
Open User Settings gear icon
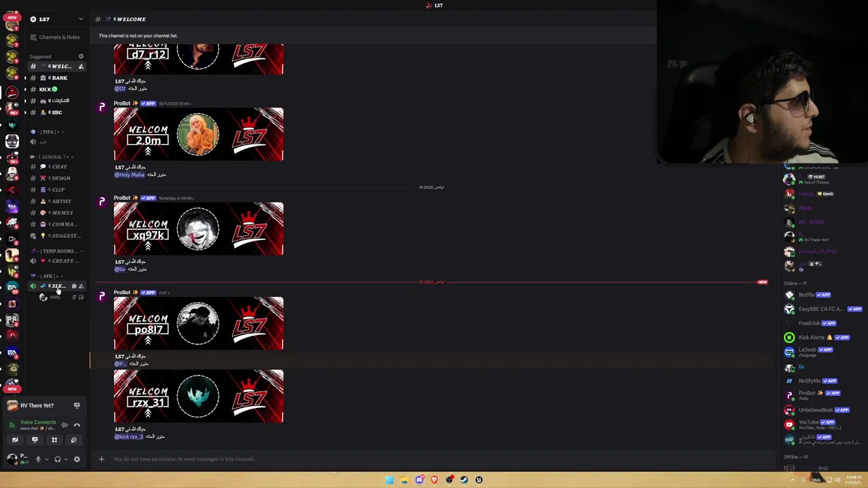pyautogui.click(x=77, y=459)
